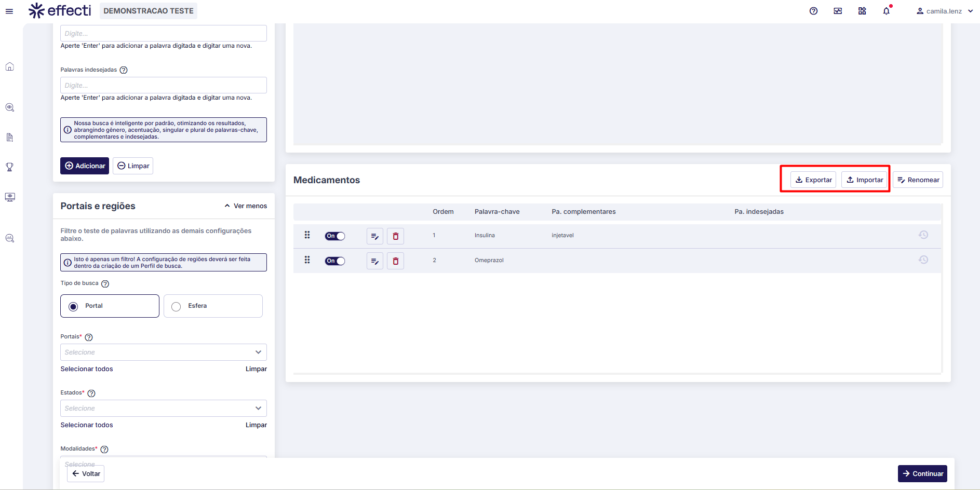View history for the Insulina row
980x490 pixels.
pos(923,235)
